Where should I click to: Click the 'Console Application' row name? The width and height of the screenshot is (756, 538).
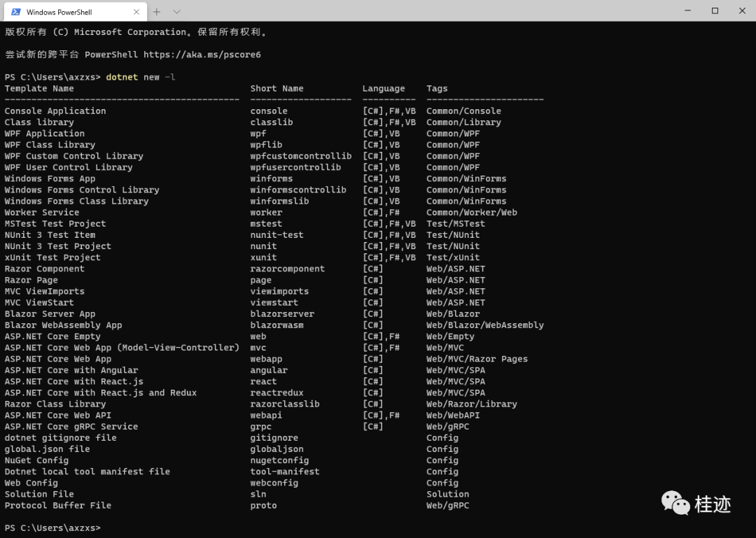point(55,111)
